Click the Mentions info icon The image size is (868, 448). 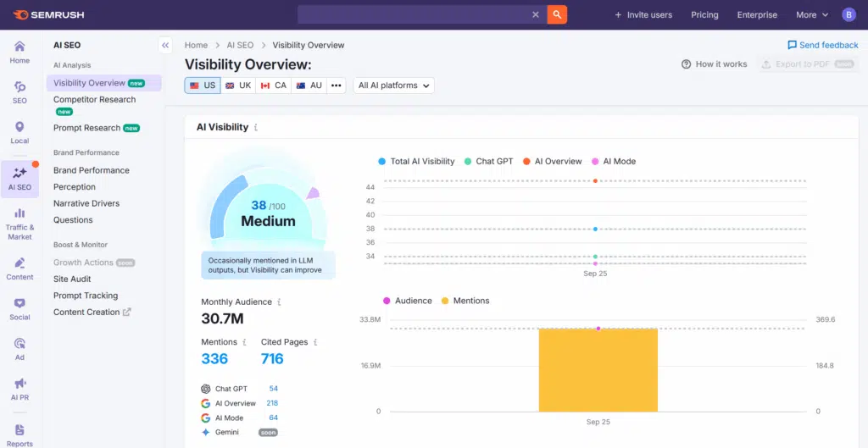244,342
